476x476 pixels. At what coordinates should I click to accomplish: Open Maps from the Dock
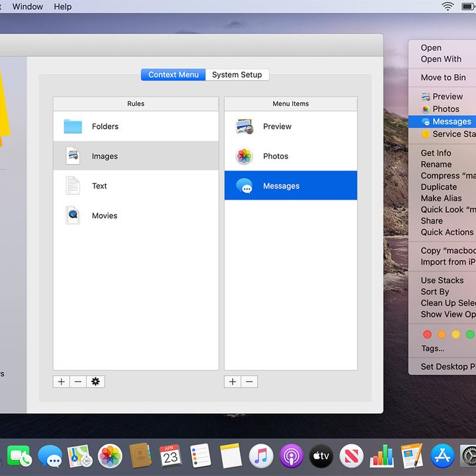coord(80,456)
